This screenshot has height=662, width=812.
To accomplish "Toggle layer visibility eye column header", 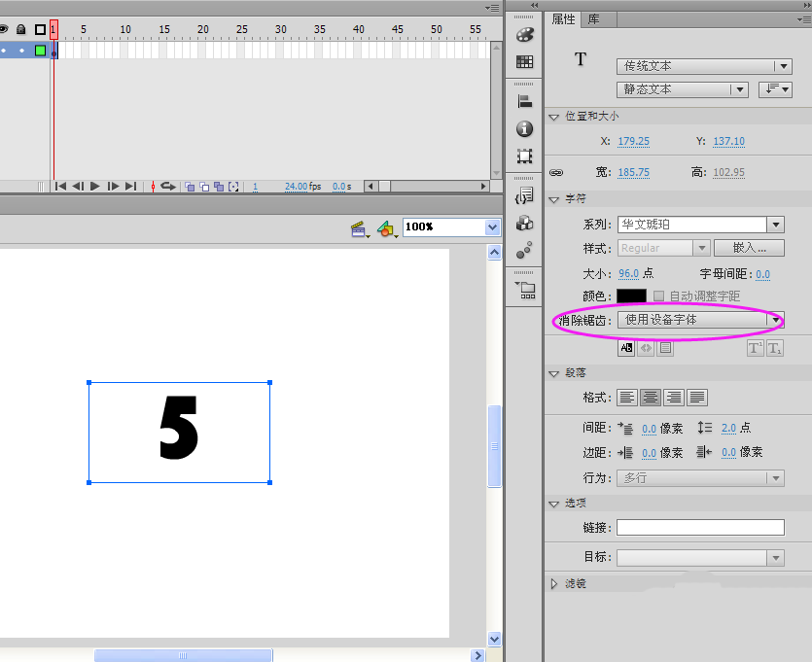I will tap(4, 29).
